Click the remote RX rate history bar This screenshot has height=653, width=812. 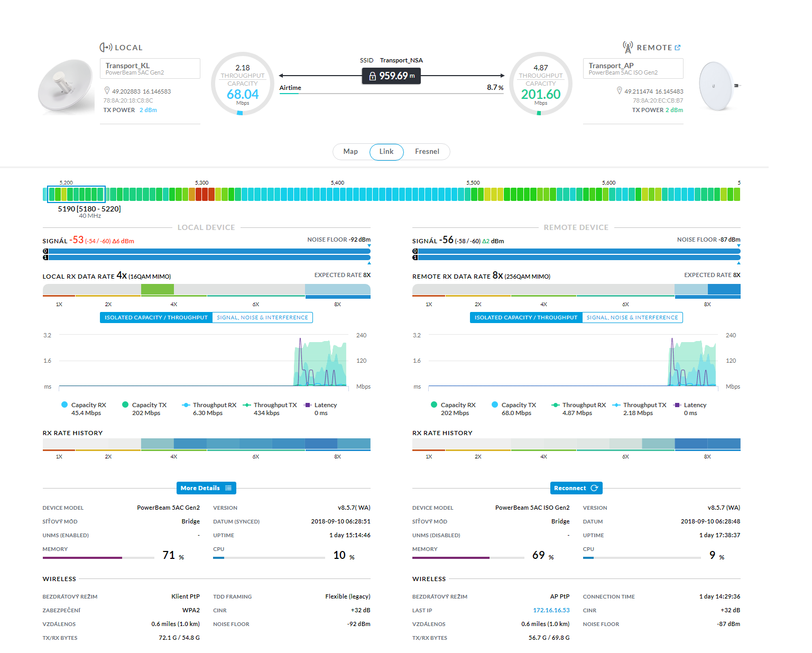pos(576,444)
